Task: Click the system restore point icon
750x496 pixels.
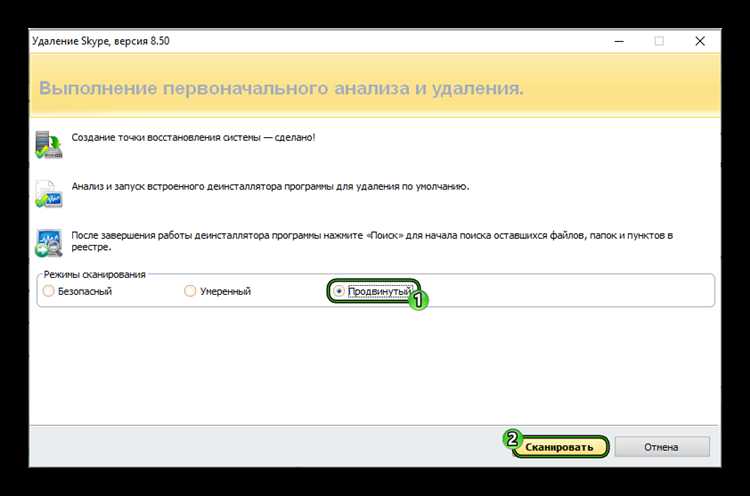Action: pos(49,144)
